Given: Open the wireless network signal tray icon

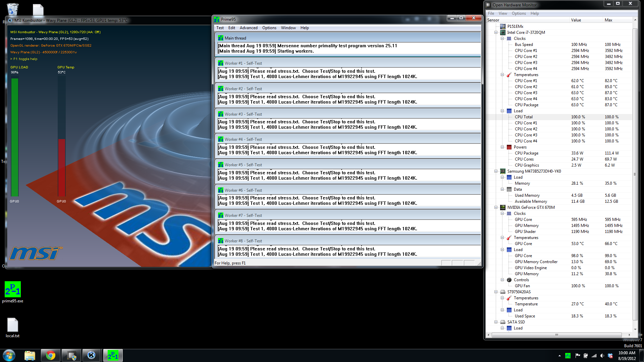Looking at the screenshot, I should coord(594,356).
